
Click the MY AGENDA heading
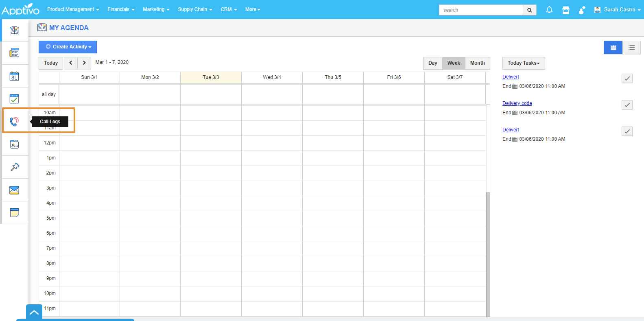click(69, 28)
